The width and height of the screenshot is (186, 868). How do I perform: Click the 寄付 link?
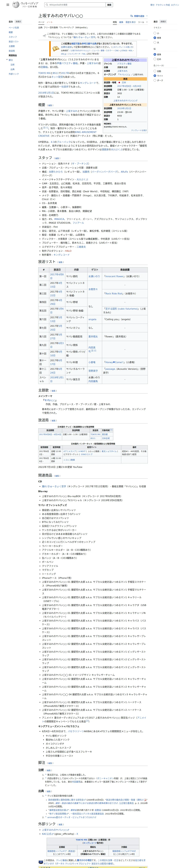(152, 5)
